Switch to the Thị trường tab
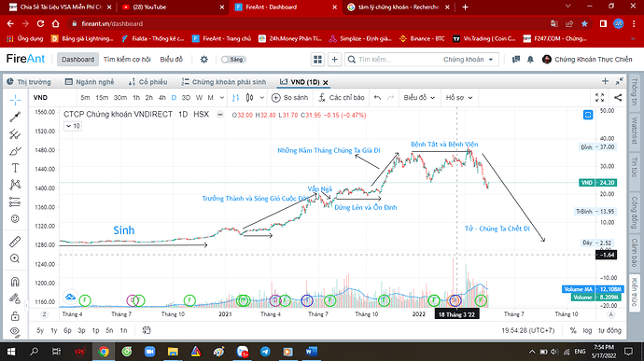This screenshot has height=361, width=644. tap(29, 82)
